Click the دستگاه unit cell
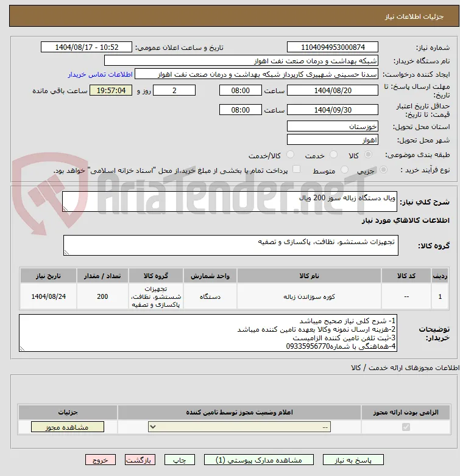This screenshot has width=460, height=476. click(210, 296)
